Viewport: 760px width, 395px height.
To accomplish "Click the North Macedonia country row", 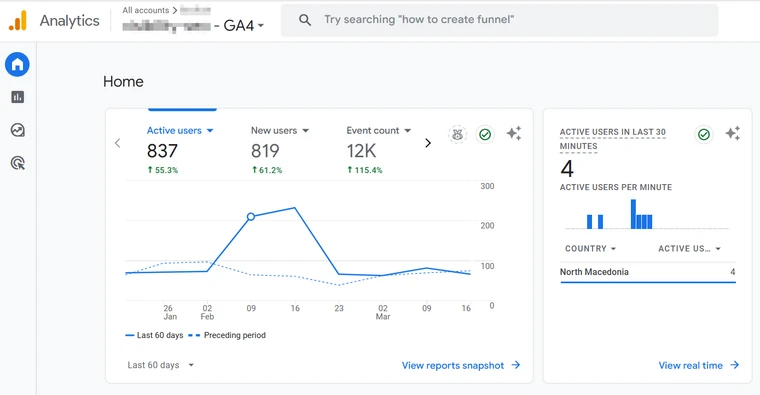I will point(648,272).
